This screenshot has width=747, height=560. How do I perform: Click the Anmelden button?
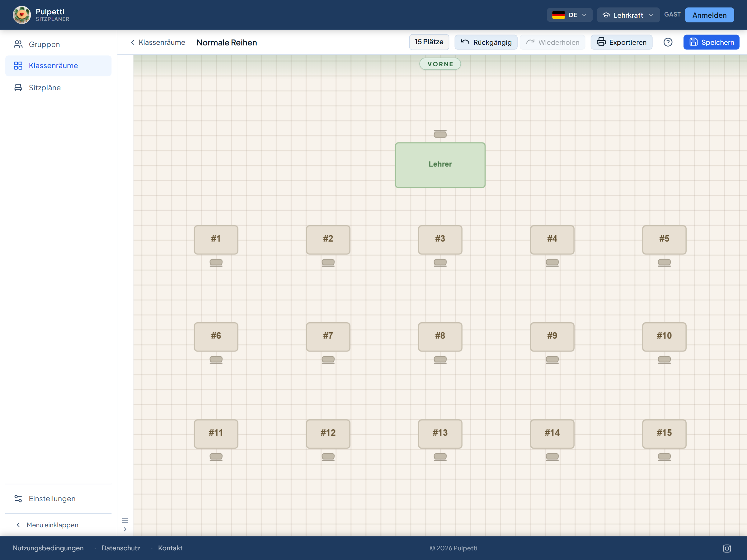click(709, 15)
